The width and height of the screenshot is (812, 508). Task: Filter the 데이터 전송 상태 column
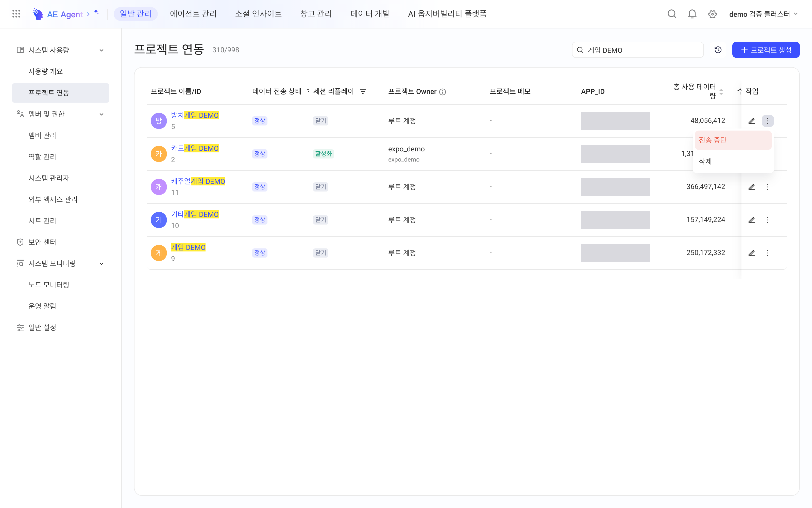pyautogui.click(x=308, y=90)
